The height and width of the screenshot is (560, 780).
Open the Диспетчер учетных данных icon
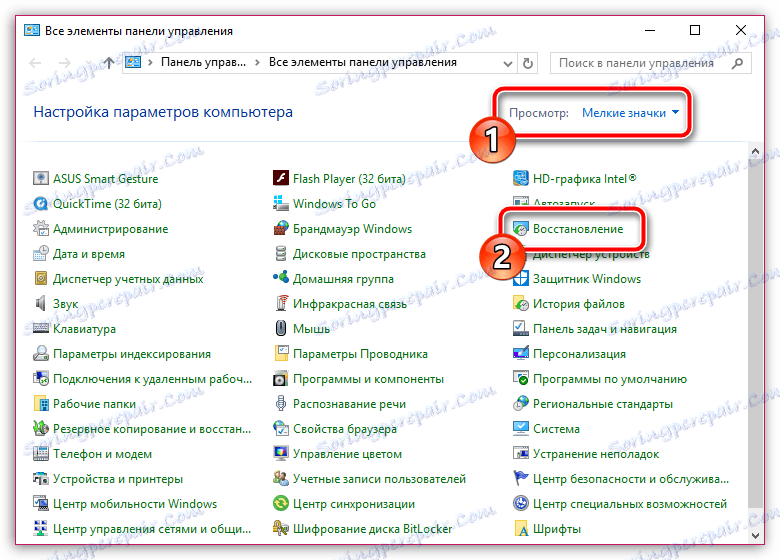point(40,279)
